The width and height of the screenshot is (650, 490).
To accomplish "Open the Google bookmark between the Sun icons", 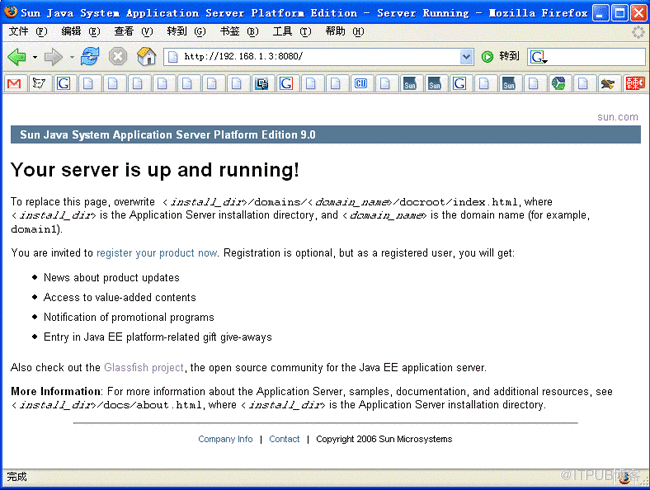I will point(459,84).
